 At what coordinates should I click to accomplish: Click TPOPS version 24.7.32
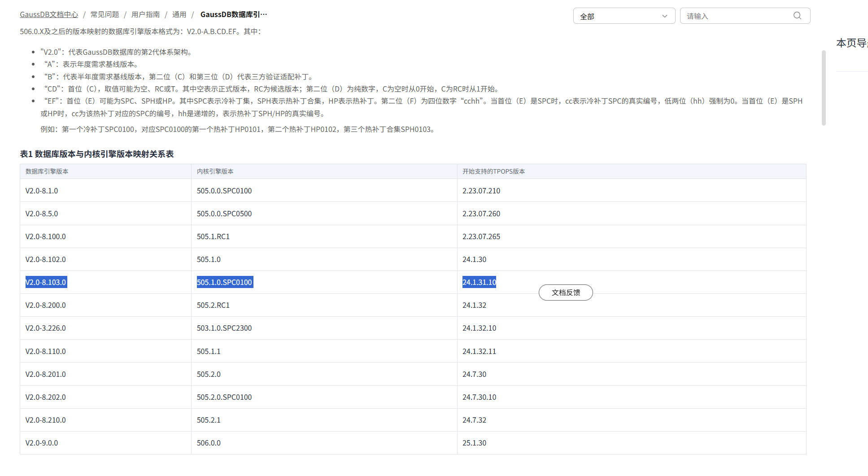coord(474,420)
